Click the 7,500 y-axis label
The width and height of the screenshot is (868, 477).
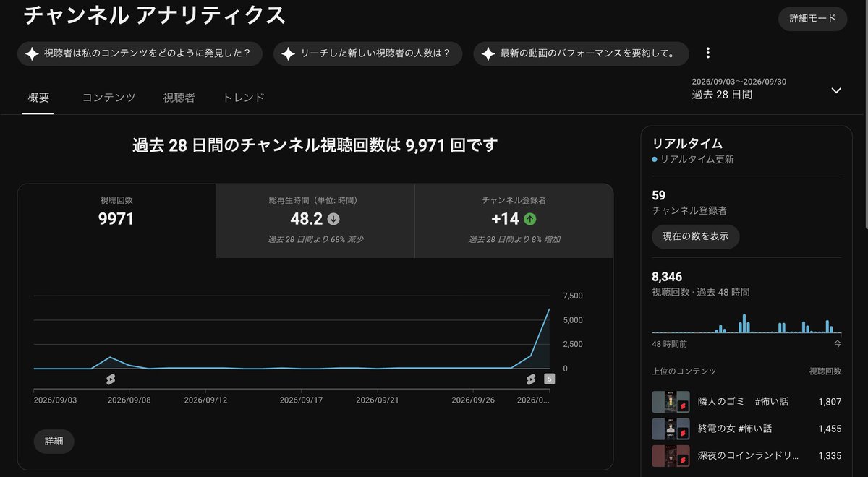573,296
